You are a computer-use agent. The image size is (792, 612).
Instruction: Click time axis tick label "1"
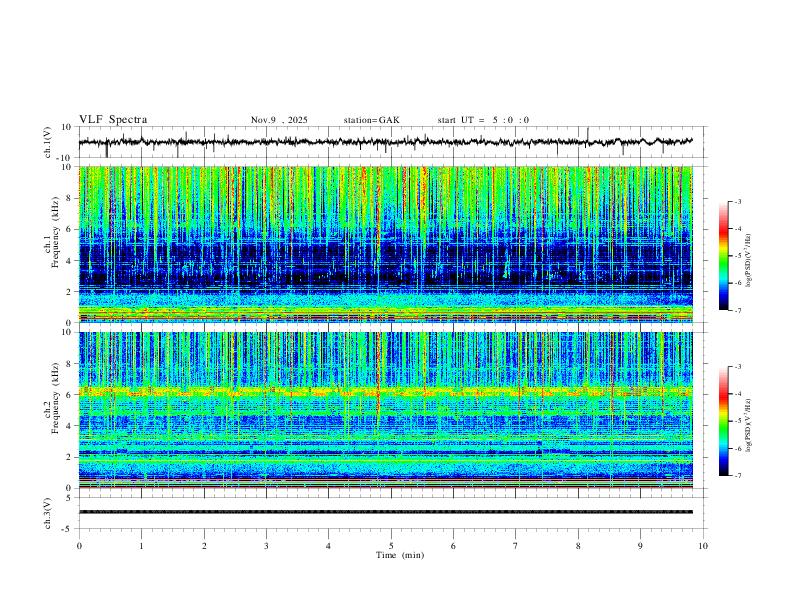click(x=141, y=546)
